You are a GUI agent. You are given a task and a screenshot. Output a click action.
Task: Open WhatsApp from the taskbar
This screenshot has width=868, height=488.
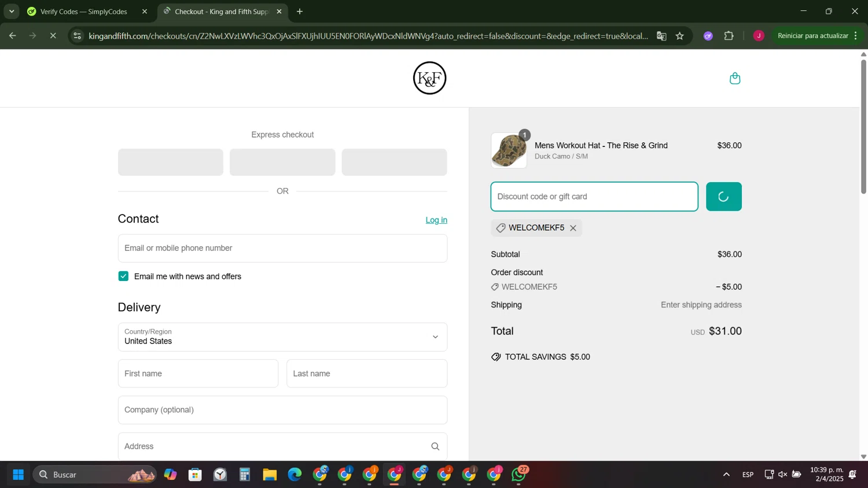pos(519,475)
